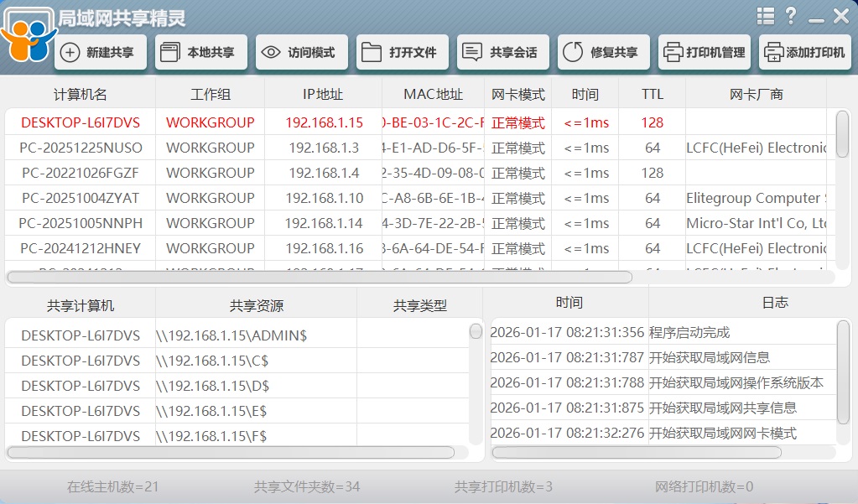This screenshot has height=504, width=858.
Task: Click the 打开文件 folder icon
Action: [371, 53]
